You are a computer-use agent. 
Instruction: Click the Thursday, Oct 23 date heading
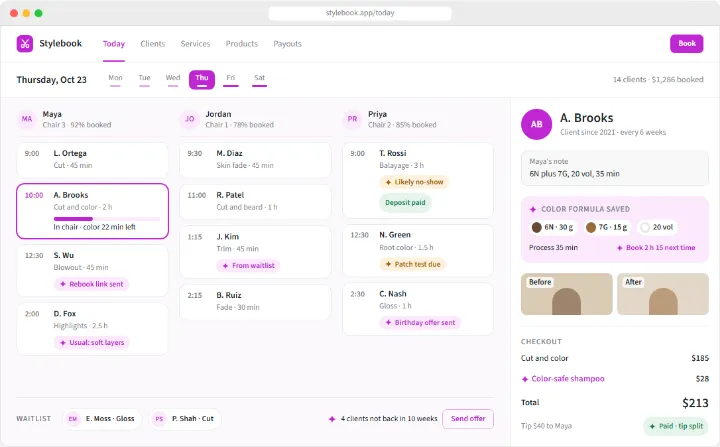tap(51, 79)
